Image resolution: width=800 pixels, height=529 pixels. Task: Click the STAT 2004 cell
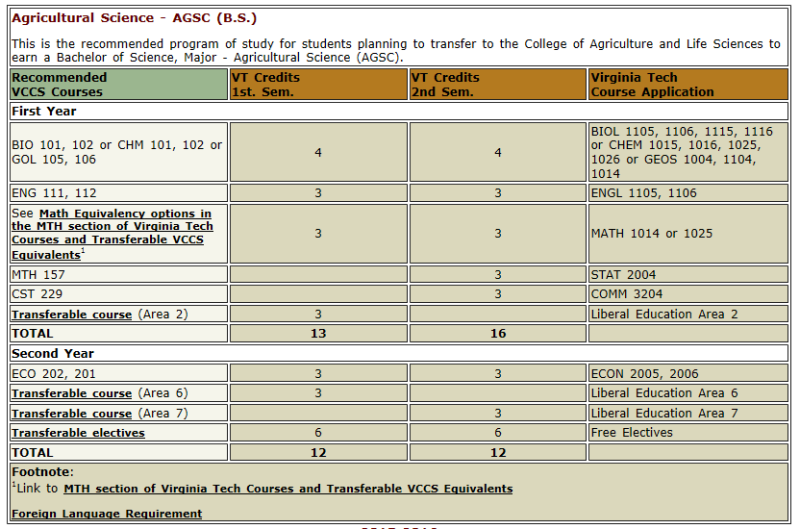tap(688, 274)
